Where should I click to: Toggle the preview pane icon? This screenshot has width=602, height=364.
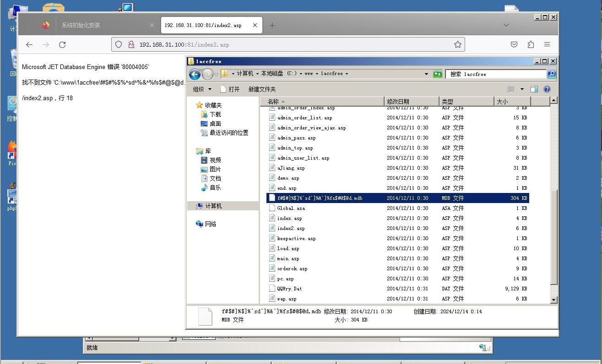pos(534,89)
